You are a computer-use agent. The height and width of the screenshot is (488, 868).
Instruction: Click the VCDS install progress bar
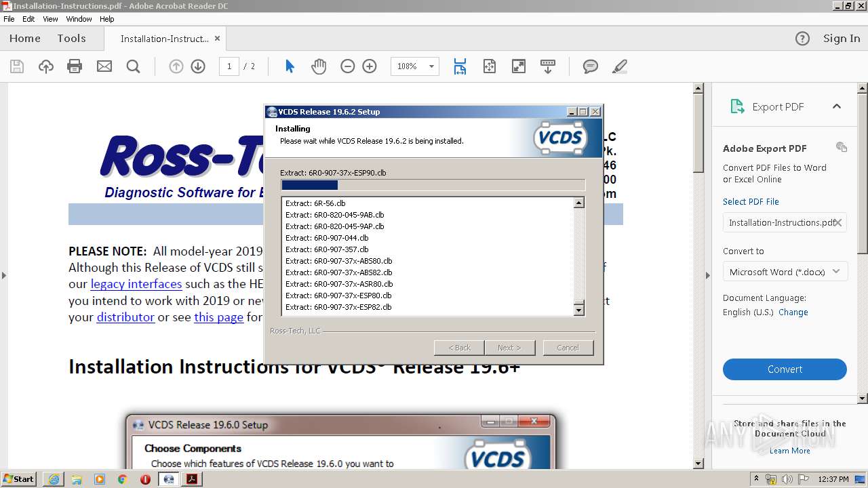[433, 185]
